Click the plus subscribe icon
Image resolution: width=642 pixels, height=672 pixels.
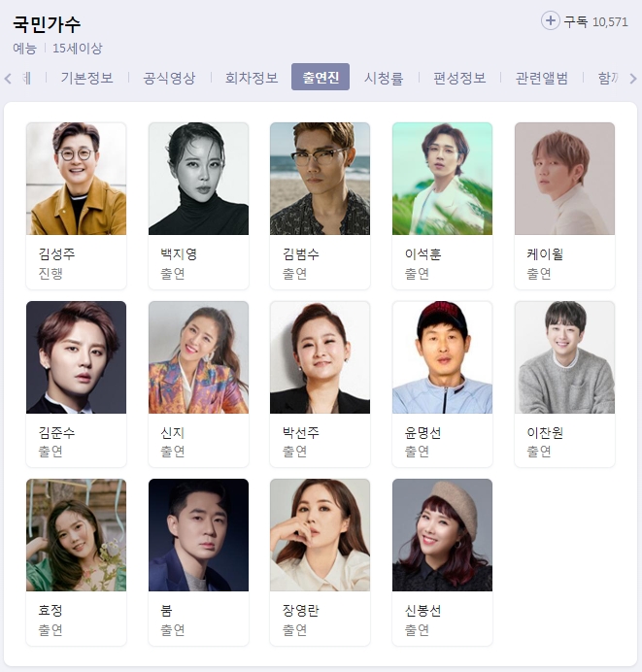pos(551,20)
